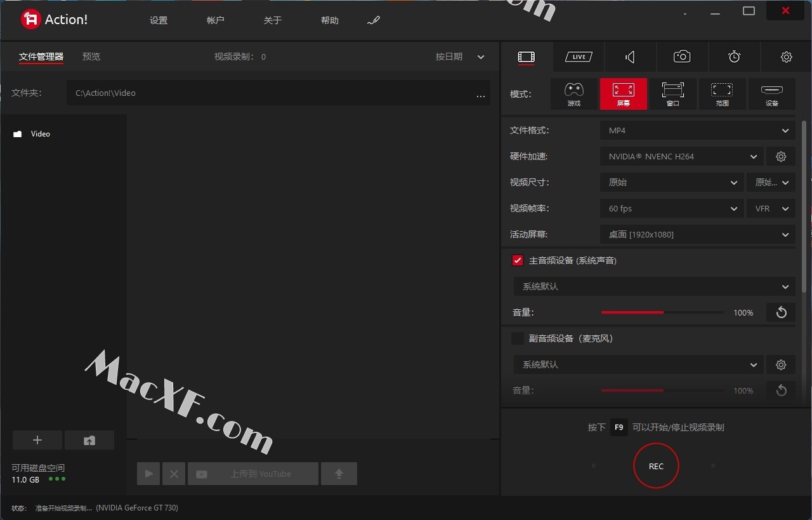Screen dimensions: 812x520
Task: Open the benchmark timer tab
Action: point(734,57)
